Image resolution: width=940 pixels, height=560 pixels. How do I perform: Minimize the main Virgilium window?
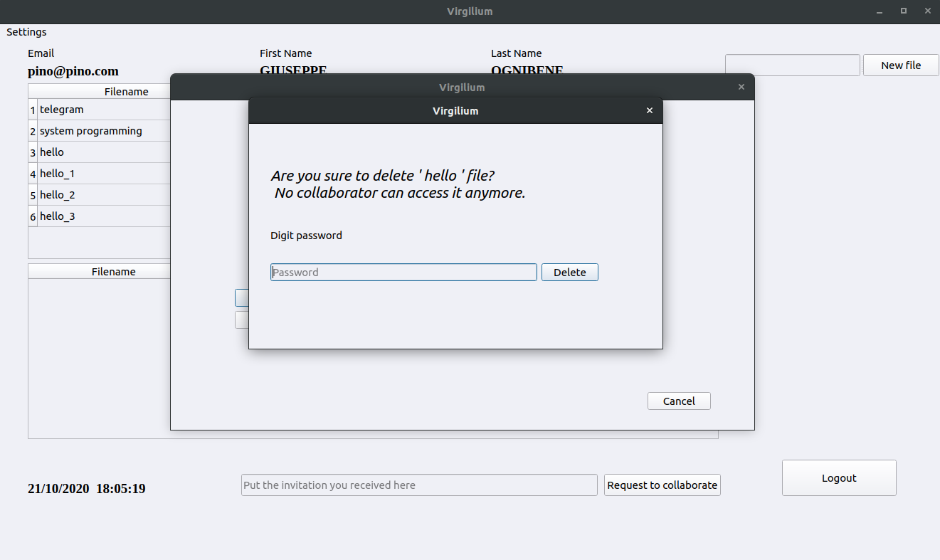(x=880, y=11)
